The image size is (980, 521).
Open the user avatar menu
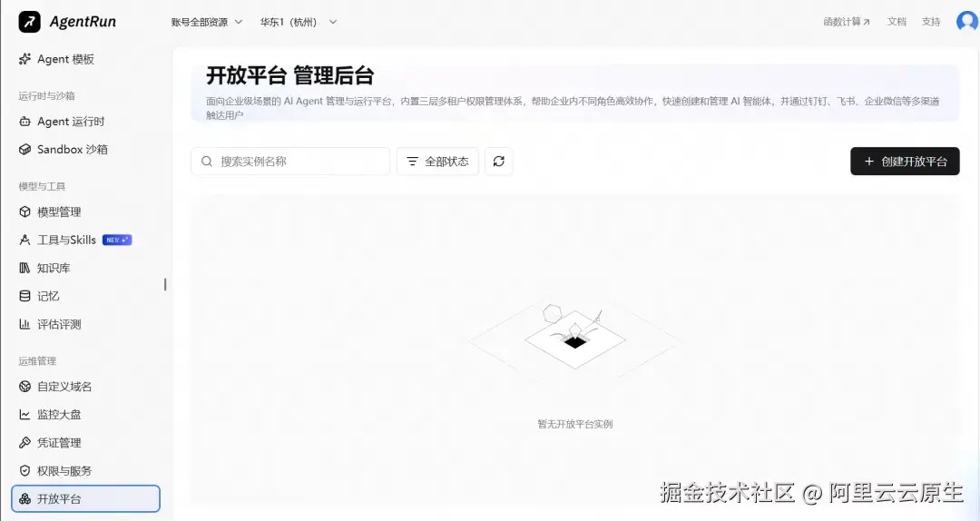966,21
